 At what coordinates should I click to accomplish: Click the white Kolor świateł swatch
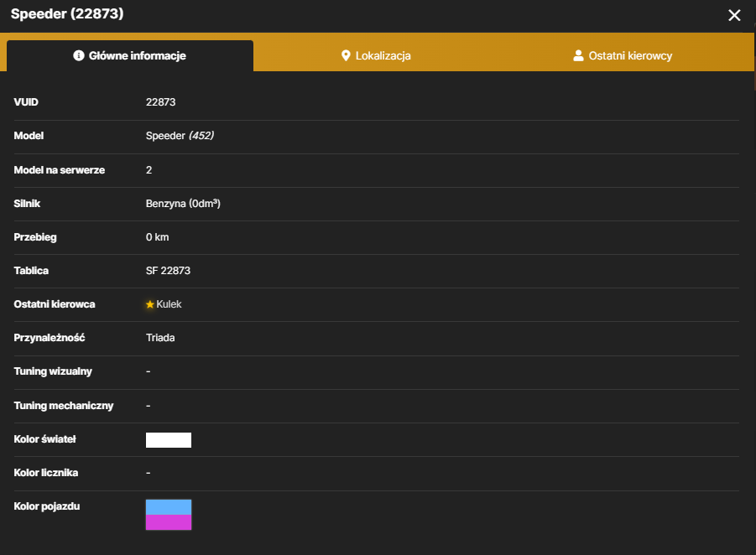[x=169, y=440]
